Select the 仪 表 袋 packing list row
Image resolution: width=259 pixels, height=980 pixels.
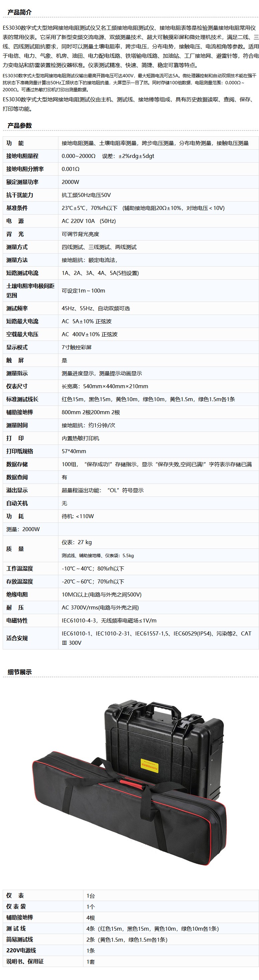[x=131, y=907]
